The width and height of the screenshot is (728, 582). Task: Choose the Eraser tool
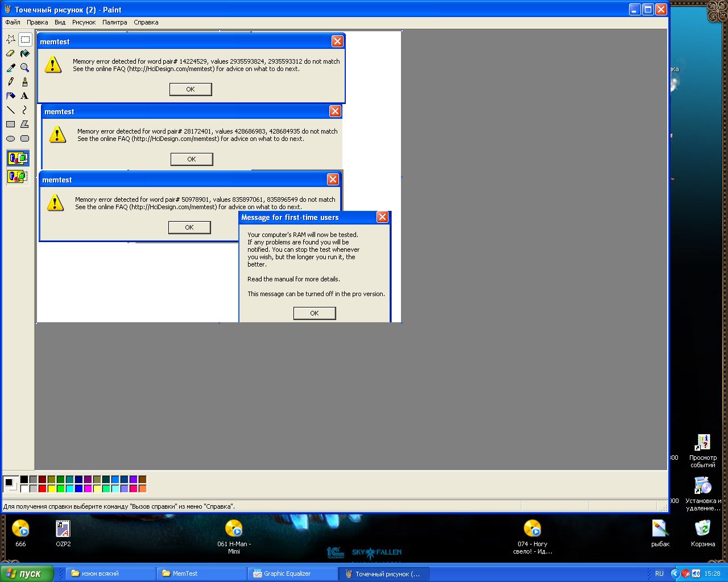pyautogui.click(x=11, y=53)
